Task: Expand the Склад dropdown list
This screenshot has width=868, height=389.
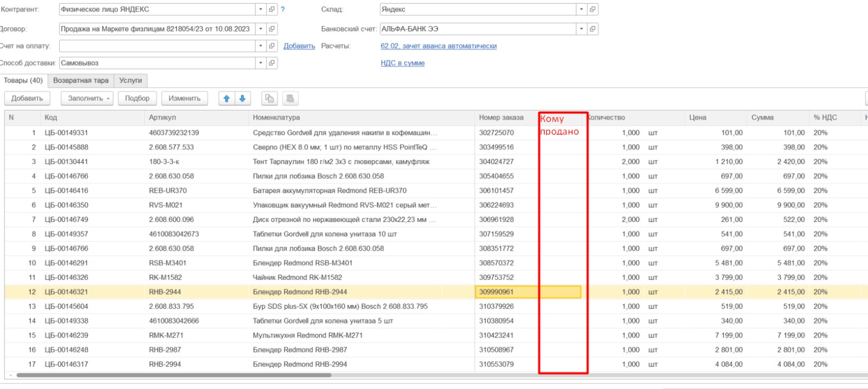Action: [582, 9]
